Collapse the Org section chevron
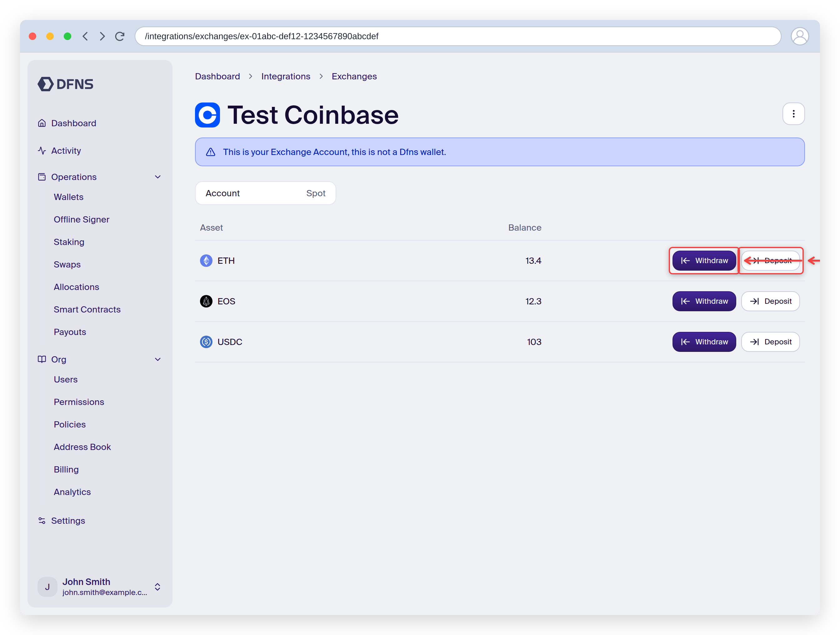This screenshot has width=840, height=635. coord(158,359)
